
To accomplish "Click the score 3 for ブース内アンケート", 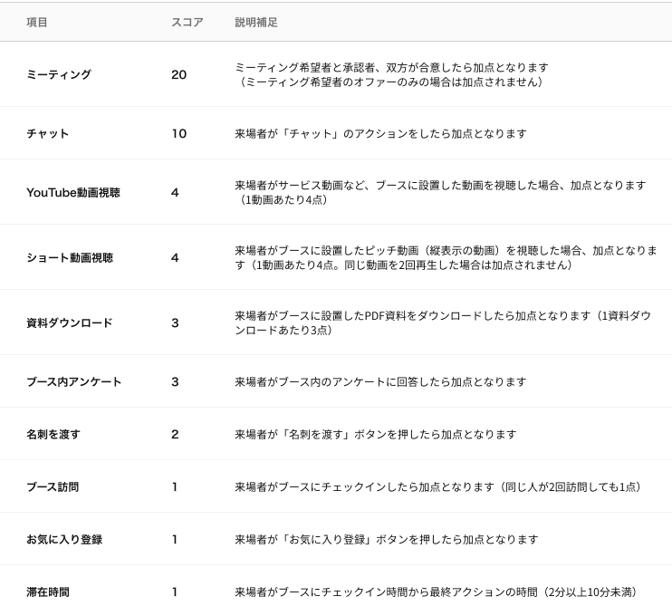I will [175, 382].
